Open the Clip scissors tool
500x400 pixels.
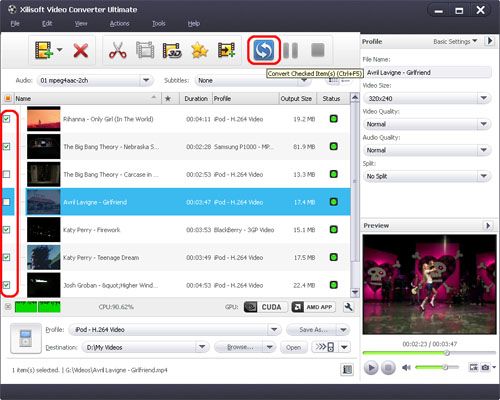pos(118,51)
